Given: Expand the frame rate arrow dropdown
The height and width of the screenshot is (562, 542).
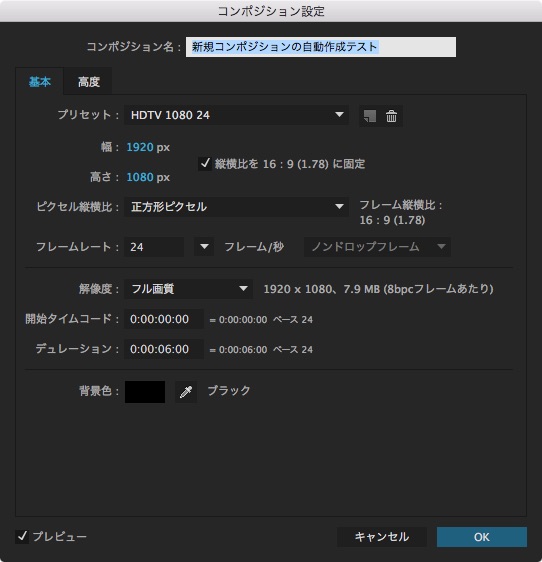Looking at the screenshot, I should pos(204,247).
